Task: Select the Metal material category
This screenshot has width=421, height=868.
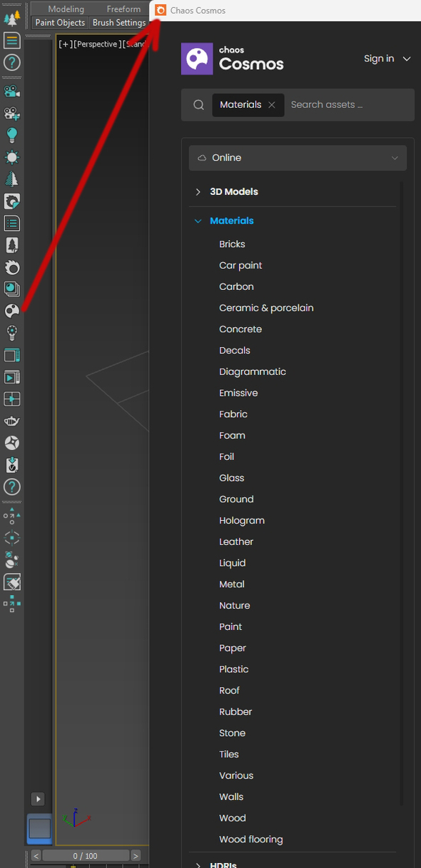Action: [232, 584]
